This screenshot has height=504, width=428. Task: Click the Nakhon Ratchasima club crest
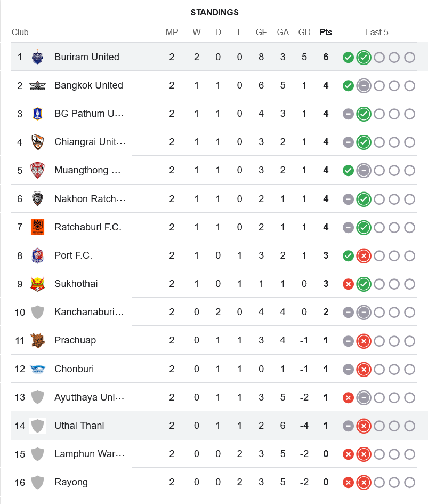click(x=37, y=199)
